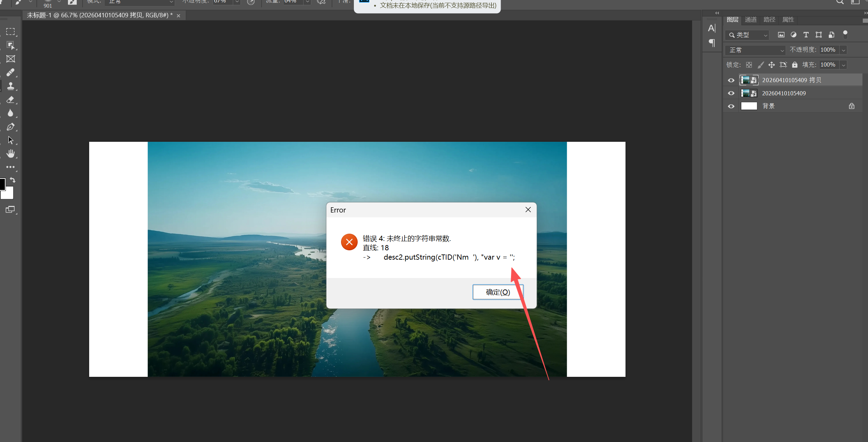The image size is (868, 442).
Task: Toggle visibility of layer 20260410105409
Action: click(731, 93)
